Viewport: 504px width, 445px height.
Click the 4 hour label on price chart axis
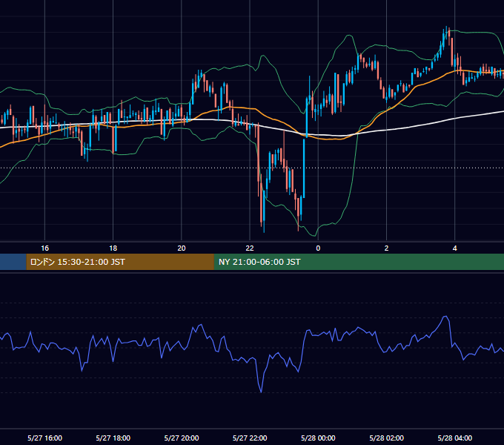455,248
